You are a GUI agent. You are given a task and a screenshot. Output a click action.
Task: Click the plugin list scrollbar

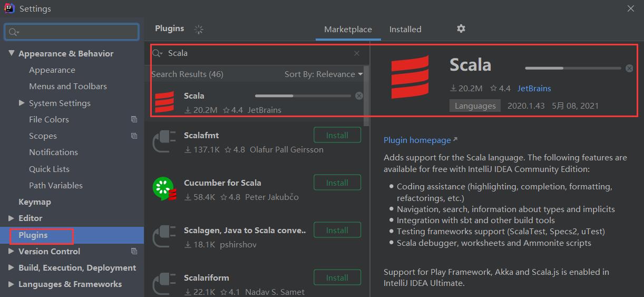click(x=367, y=96)
